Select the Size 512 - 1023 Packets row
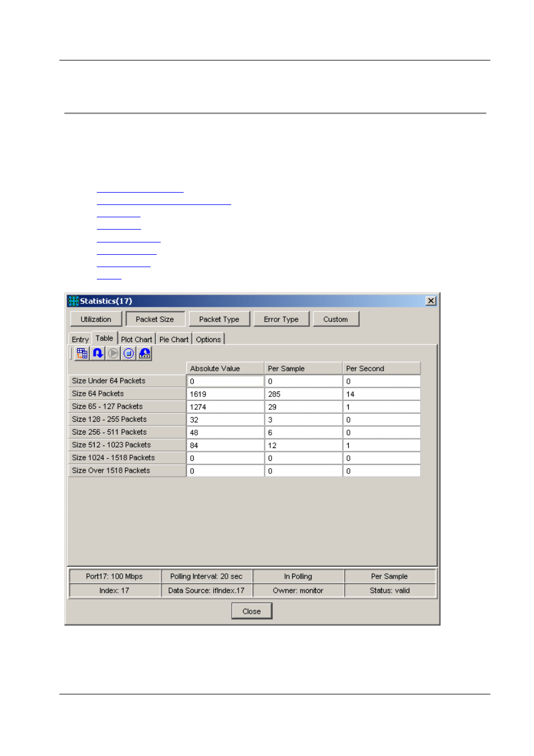Viewport: 534px width, 756px height. click(x=127, y=445)
